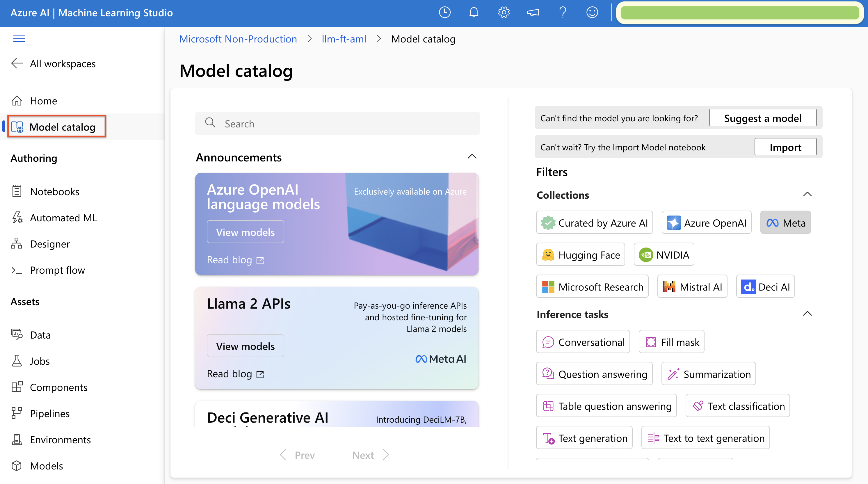Click the Home house icon
868x484 pixels.
pyautogui.click(x=17, y=101)
